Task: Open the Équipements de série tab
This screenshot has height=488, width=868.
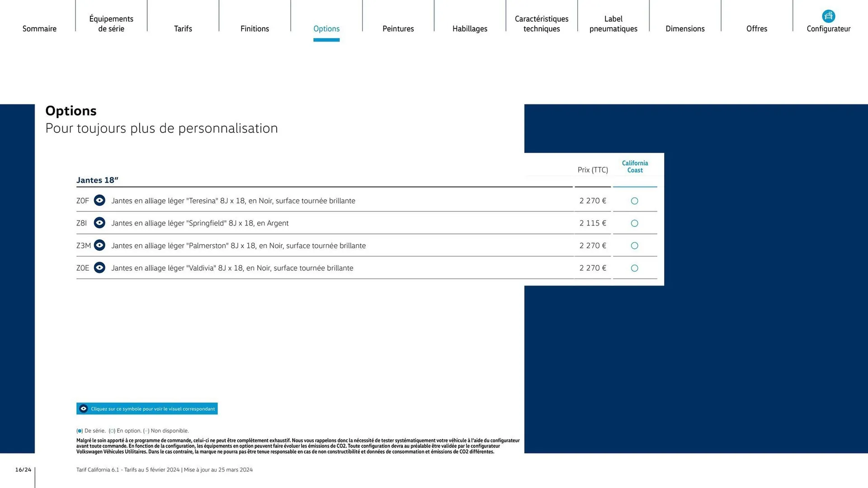Action: coord(111,23)
